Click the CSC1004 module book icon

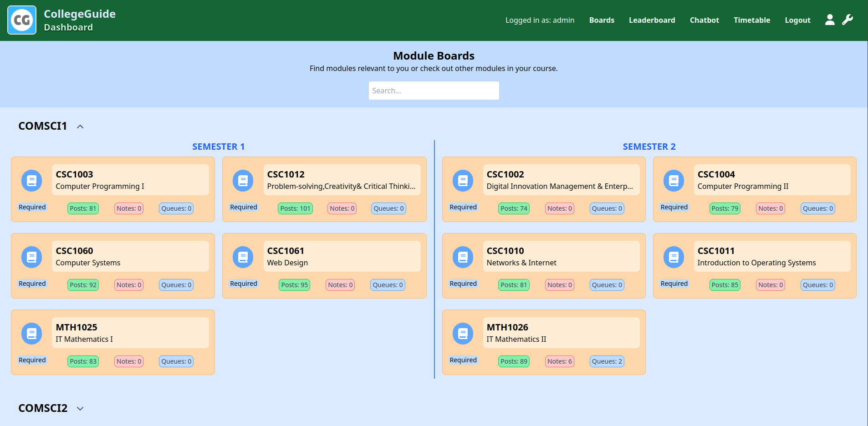click(674, 181)
